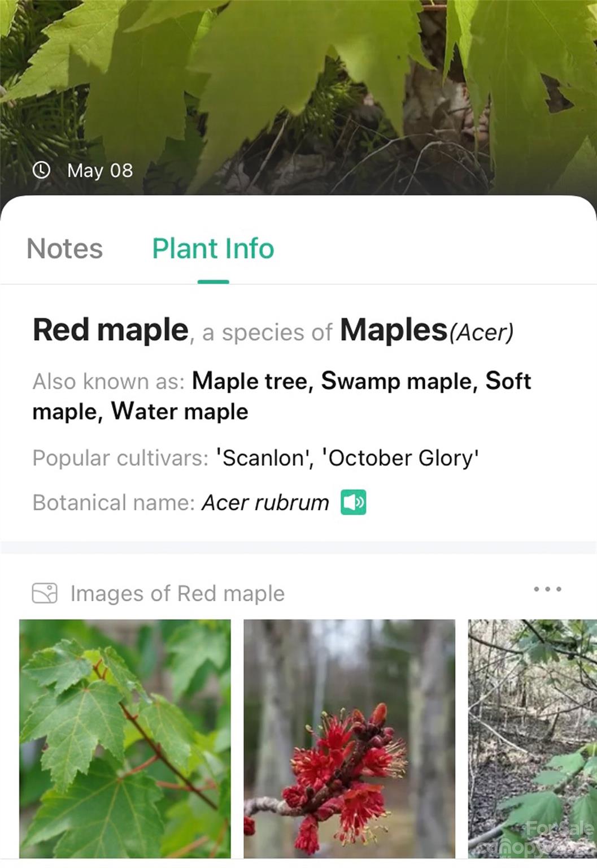Open the red maple flower thumbnail
The width and height of the screenshot is (597, 868).
pos(349,738)
